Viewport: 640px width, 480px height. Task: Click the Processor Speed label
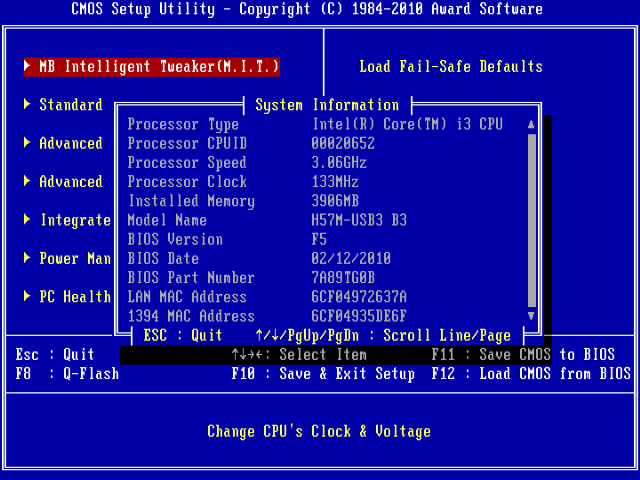point(187,162)
